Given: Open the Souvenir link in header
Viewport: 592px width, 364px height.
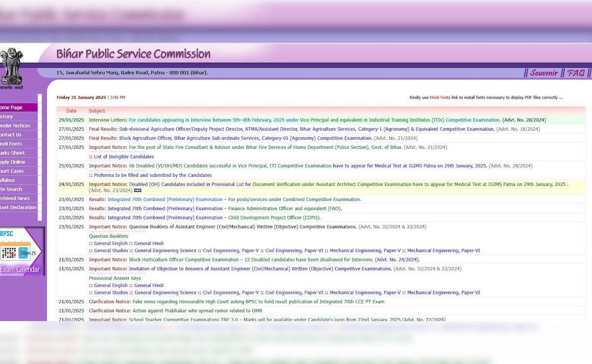Looking at the screenshot, I should 543,73.
